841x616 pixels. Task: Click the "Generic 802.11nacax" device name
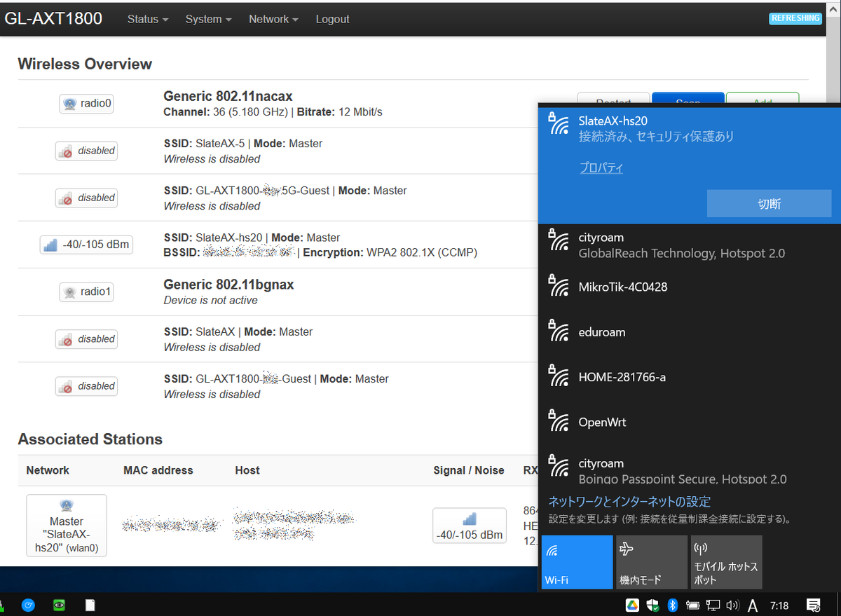point(228,96)
